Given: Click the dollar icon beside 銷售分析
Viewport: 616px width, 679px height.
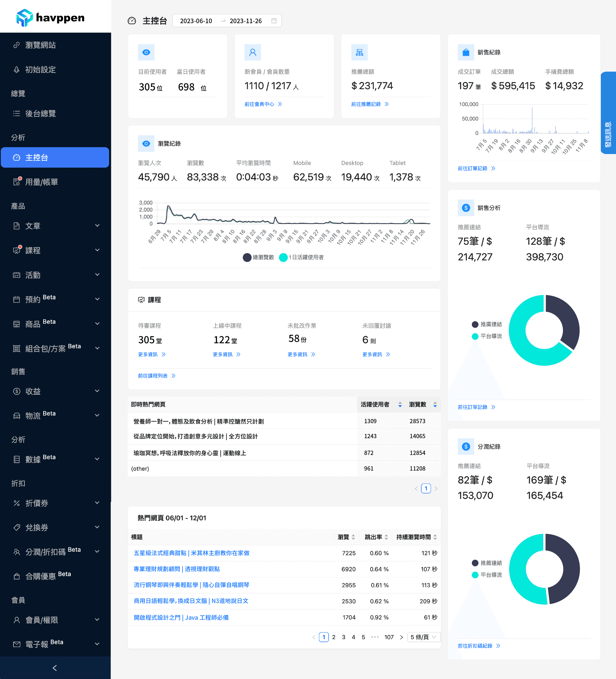Looking at the screenshot, I should click(466, 208).
